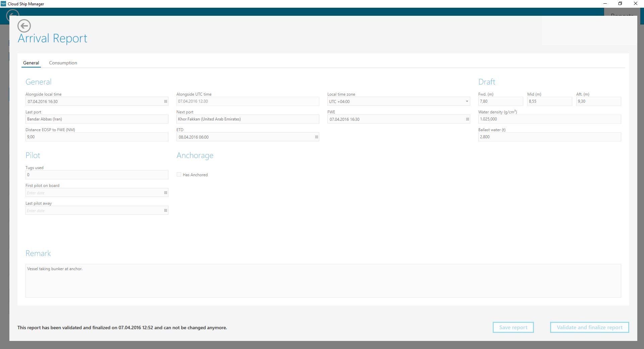
Task: Toggle the Has Anchored checkbox
Action: coord(179,174)
